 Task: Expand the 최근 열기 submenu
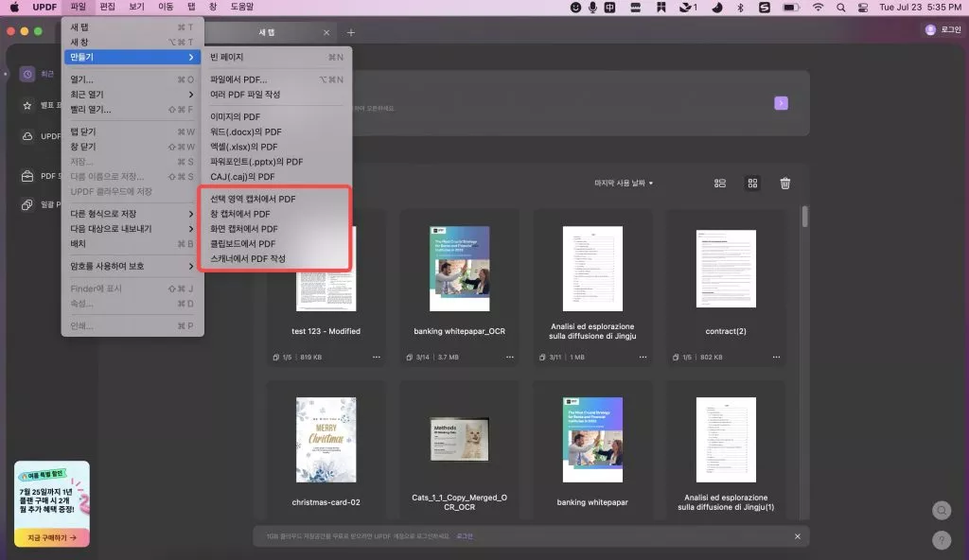[x=132, y=95]
